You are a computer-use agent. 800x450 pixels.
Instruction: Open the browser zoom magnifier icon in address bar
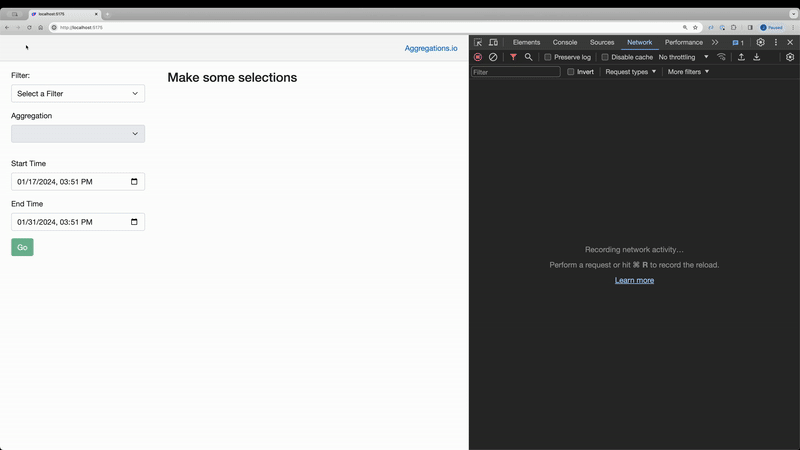[685, 28]
